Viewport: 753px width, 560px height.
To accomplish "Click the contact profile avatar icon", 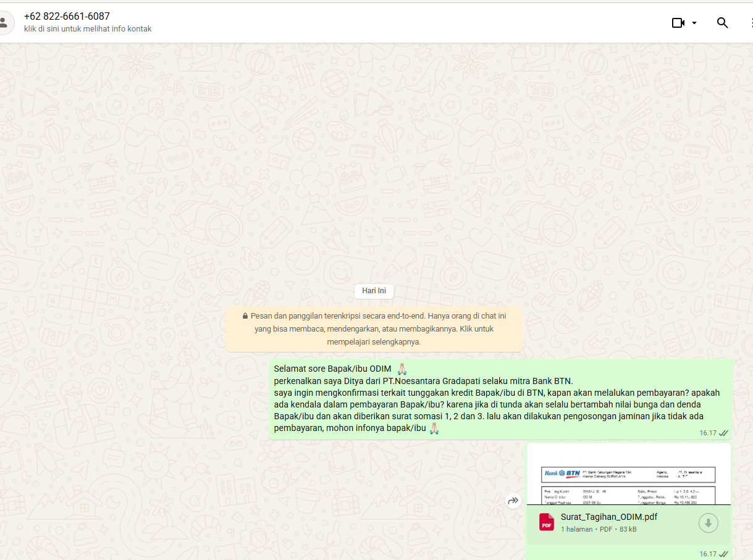I will pos(4,23).
